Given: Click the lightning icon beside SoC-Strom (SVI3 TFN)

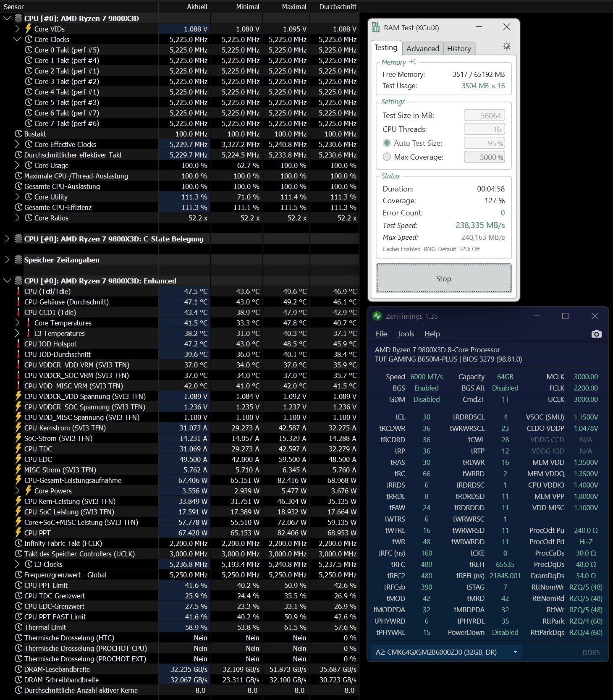Looking at the screenshot, I should coord(18,438).
